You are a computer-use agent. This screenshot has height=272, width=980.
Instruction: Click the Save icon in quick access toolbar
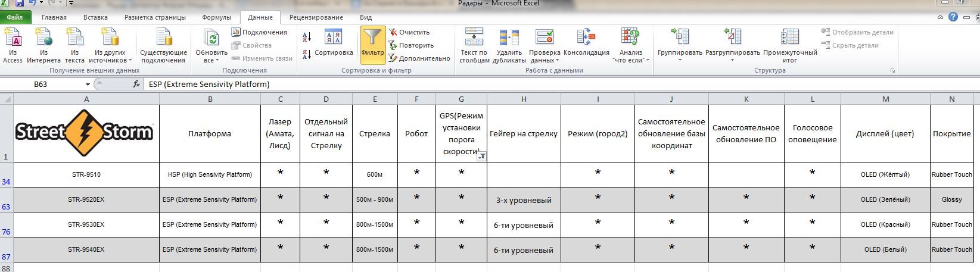tap(19, 4)
